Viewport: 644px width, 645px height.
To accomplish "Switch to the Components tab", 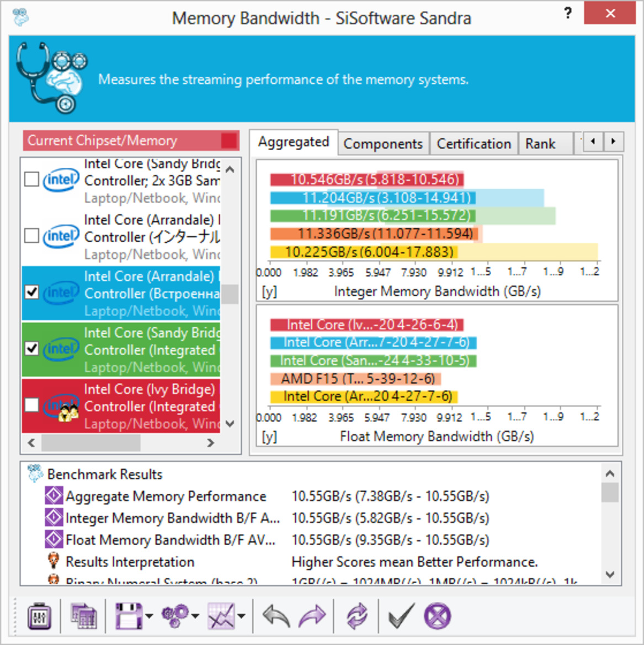I will (383, 143).
